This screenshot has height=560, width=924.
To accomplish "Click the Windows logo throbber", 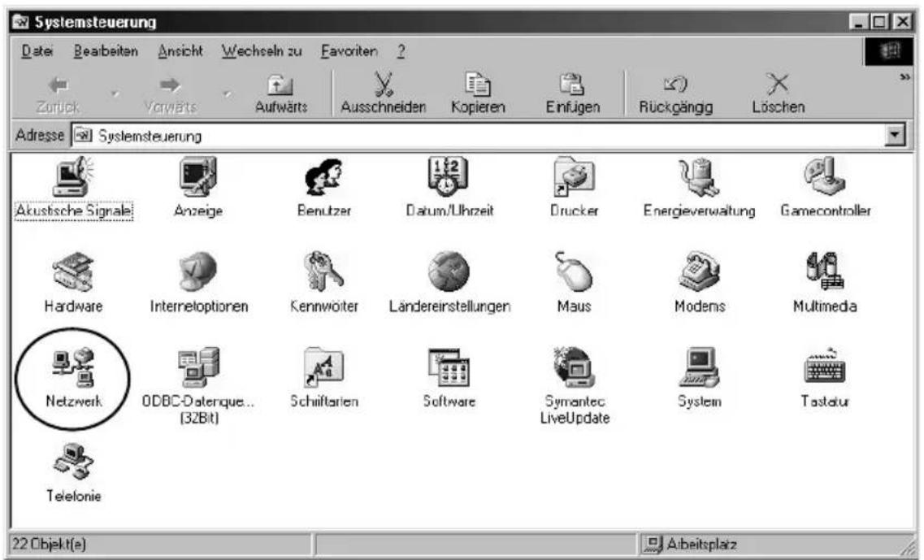I will [x=888, y=51].
